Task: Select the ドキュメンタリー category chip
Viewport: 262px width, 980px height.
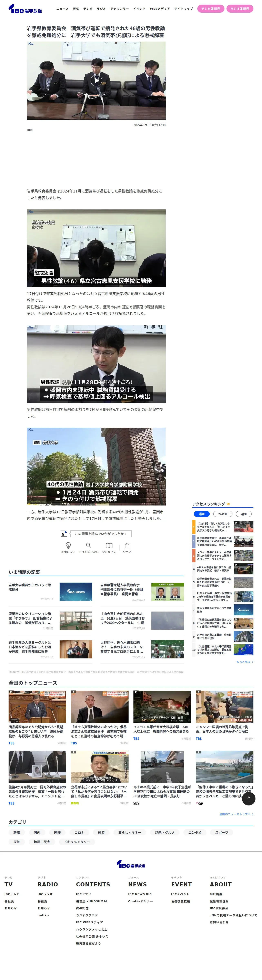Action: [77, 842]
